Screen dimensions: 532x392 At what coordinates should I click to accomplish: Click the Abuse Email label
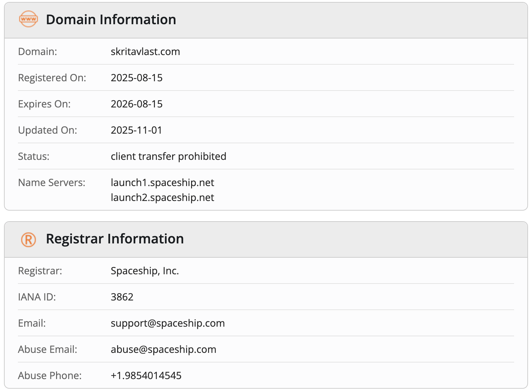click(x=47, y=350)
